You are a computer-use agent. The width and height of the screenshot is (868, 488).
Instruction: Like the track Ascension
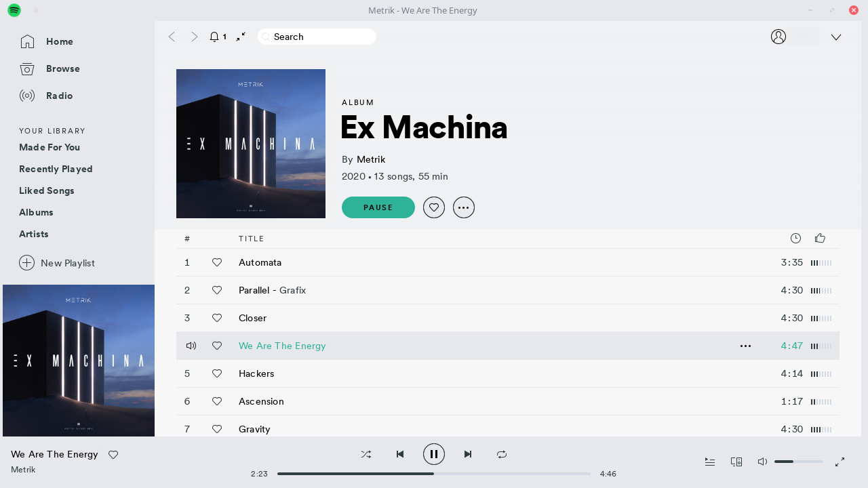point(217,401)
